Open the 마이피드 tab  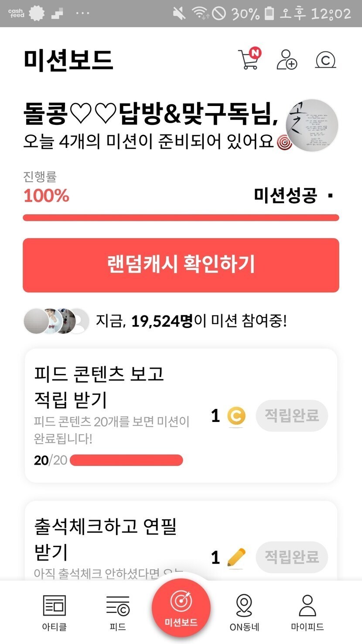tap(307, 613)
